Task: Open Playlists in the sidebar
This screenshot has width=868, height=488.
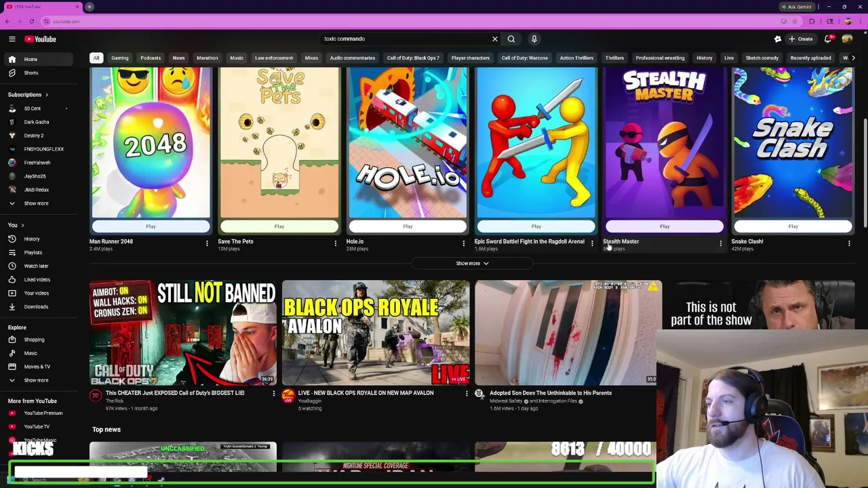Action: (x=39, y=252)
